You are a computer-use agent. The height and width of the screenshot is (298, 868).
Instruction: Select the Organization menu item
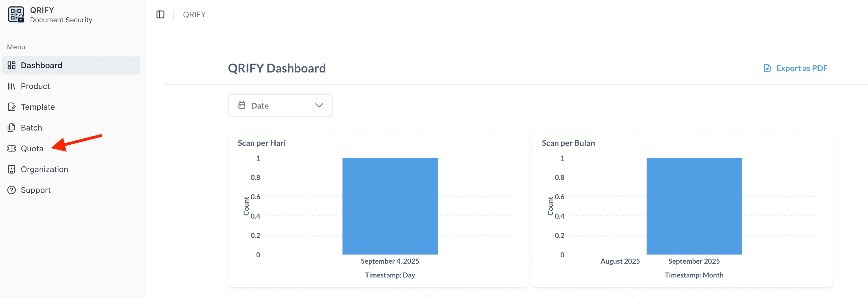coord(44,169)
